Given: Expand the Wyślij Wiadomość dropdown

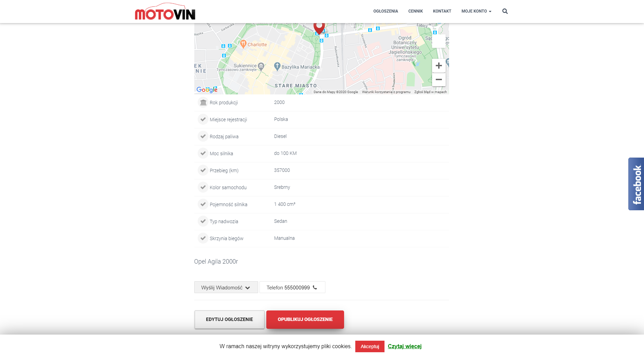Looking at the screenshot, I should (x=226, y=287).
